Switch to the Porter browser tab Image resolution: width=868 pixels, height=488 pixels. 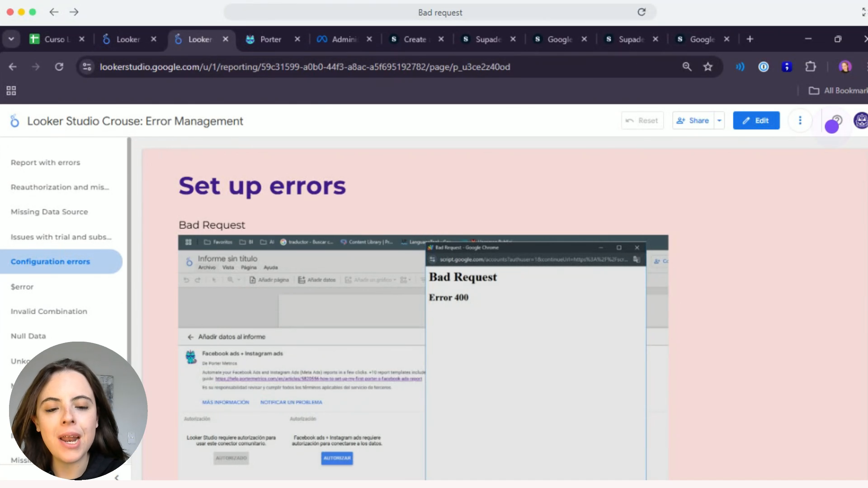270,39
